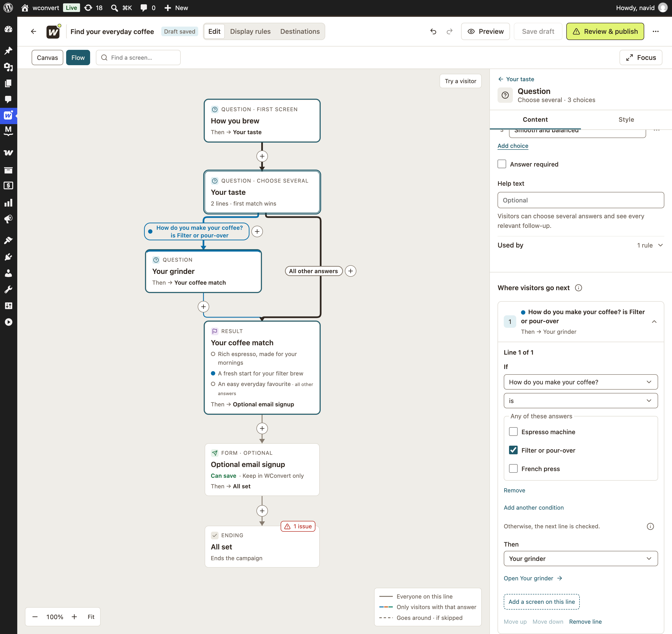The width and height of the screenshot is (672, 634).
Task: Enable the Answer required checkbox
Action: click(x=502, y=164)
